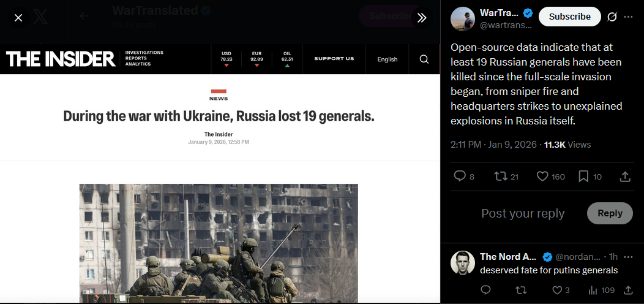Image resolution: width=644 pixels, height=304 pixels.
Task: View analytics of the Nord comment
Action: [601, 291]
